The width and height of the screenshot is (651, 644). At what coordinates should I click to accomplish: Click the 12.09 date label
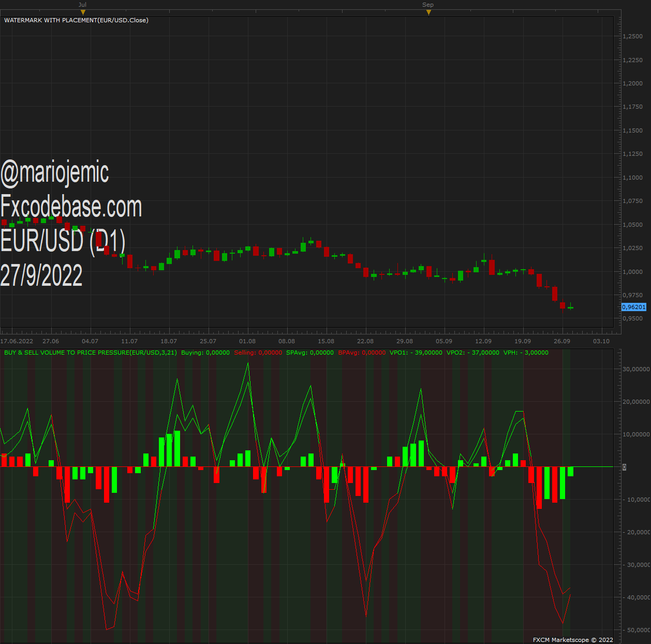(483, 341)
